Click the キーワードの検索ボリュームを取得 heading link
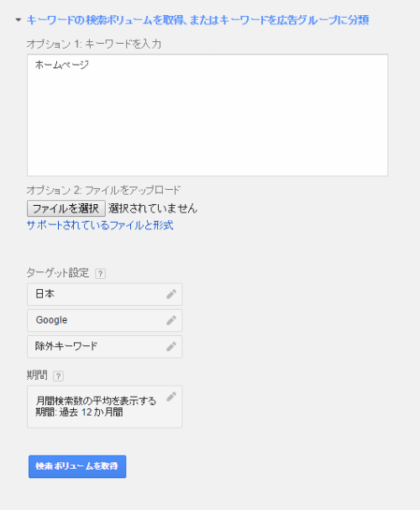 coord(197,20)
